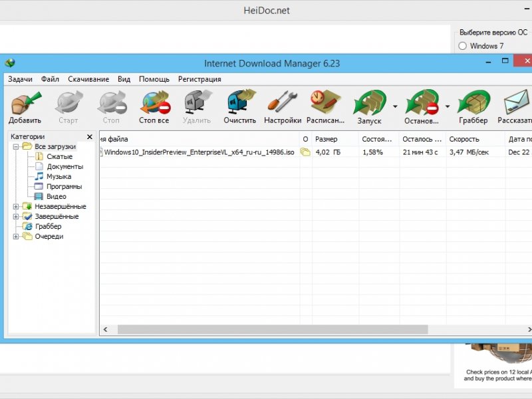Open the Задачи menu

(x=20, y=79)
